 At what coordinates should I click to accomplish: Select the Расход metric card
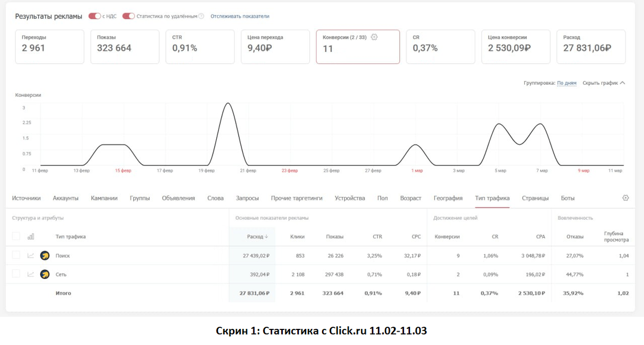point(591,47)
